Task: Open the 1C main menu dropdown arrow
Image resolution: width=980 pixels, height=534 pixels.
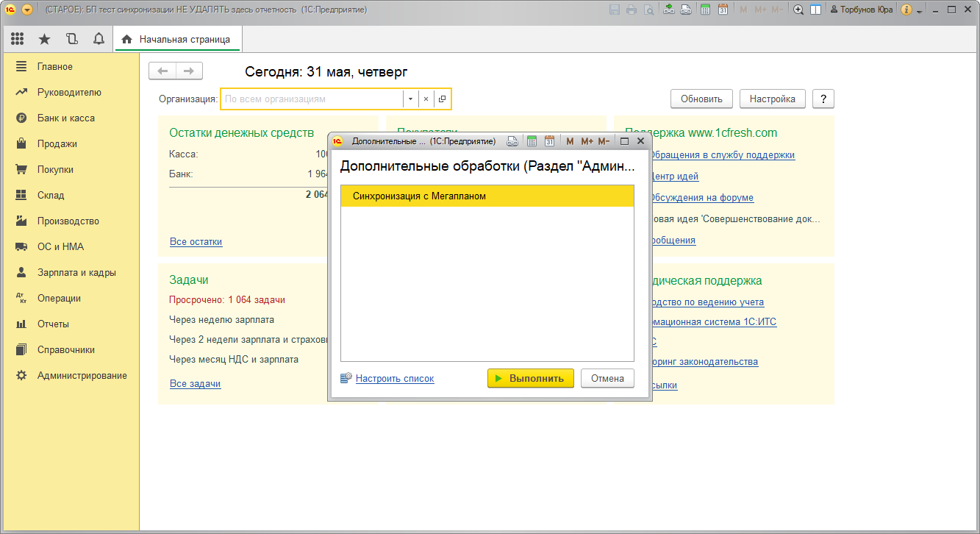Action: 27,10
